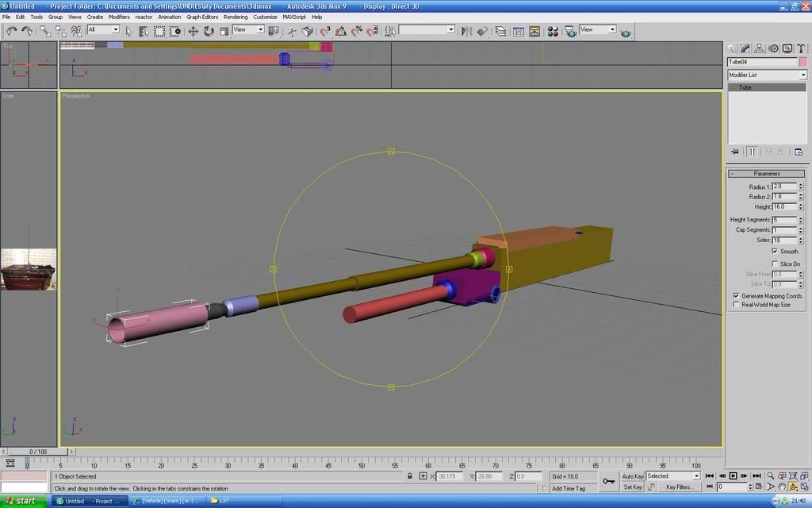812x508 pixels.
Task: Open the Modifier List dropdown
Action: click(767, 75)
